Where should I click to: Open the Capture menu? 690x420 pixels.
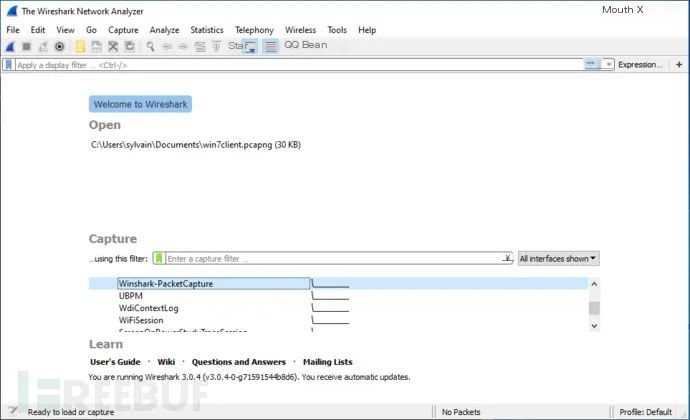pyautogui.click(x=123, y=30)
